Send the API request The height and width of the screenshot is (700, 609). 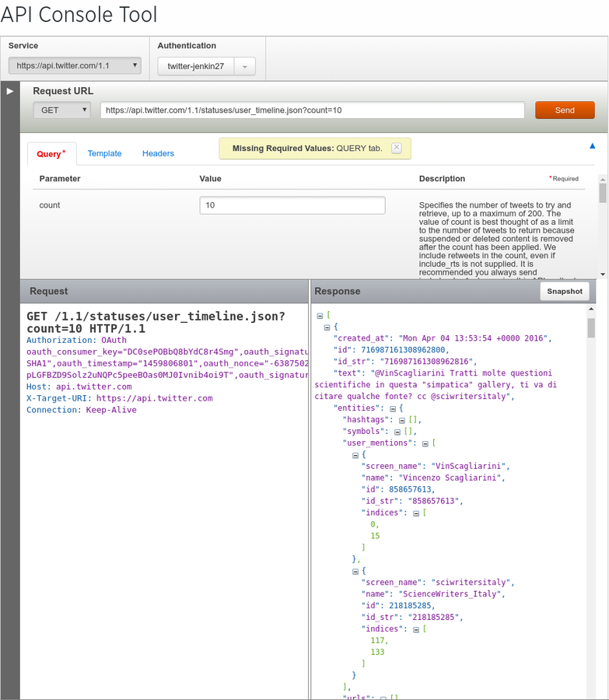(x=565, y=110)
